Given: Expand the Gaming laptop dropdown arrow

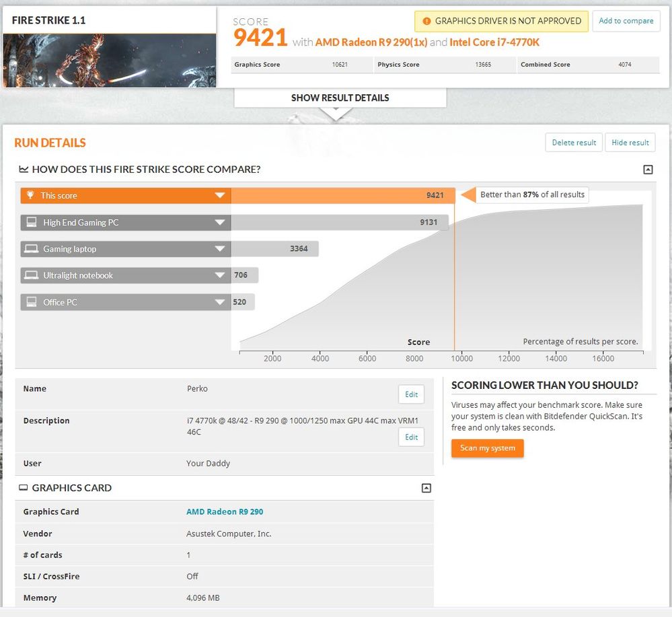Looking at the screenshot, I should click(220, 249).
